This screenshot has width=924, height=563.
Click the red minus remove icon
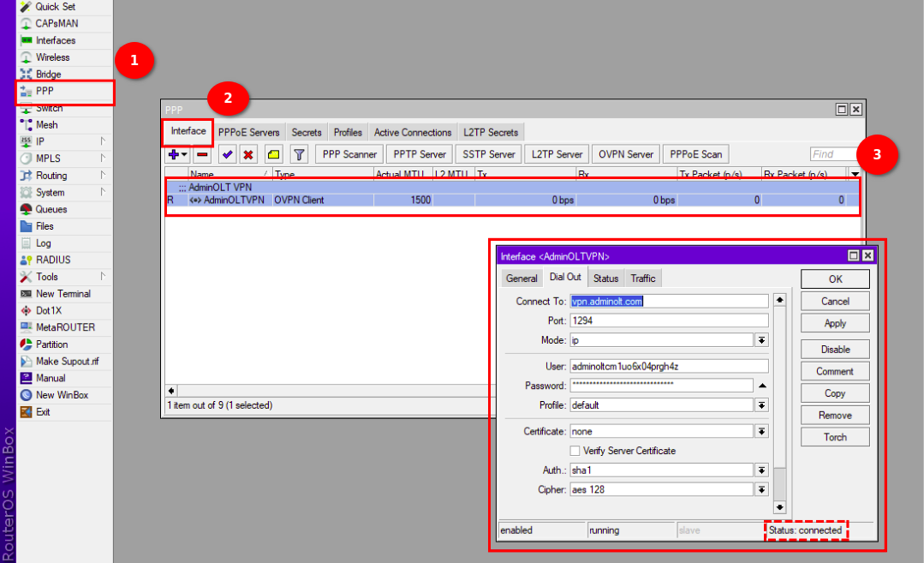click(x=202, y=155)
